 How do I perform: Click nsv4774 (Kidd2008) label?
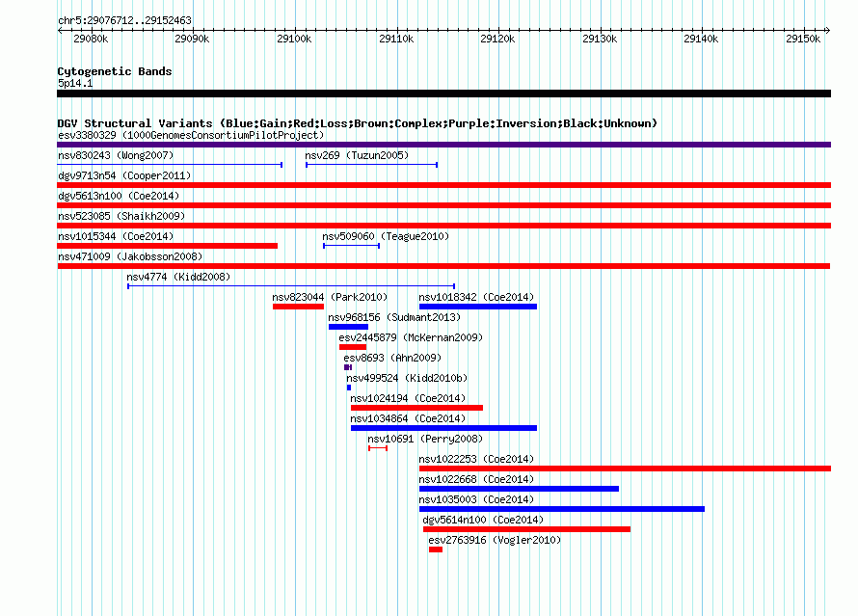click(x=178, y=277)
